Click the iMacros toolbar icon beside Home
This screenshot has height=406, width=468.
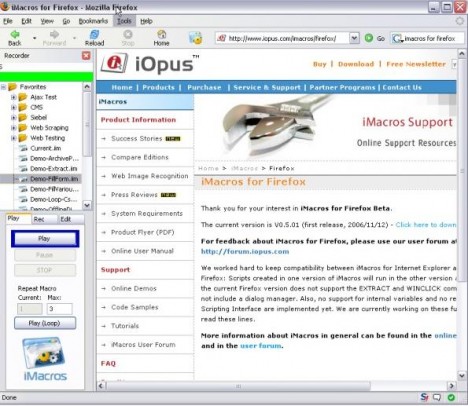pyautogui.click(x=195, y=38)
